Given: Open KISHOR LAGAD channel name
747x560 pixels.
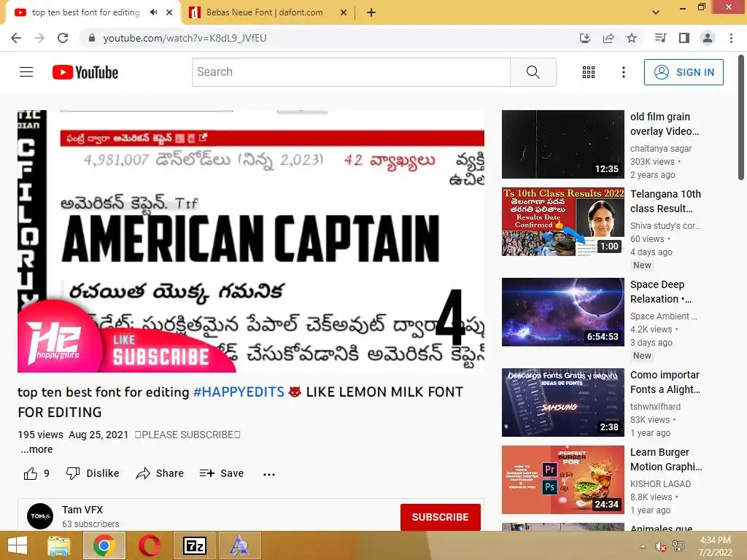Looking at the screenshot, I should point(660,484).
